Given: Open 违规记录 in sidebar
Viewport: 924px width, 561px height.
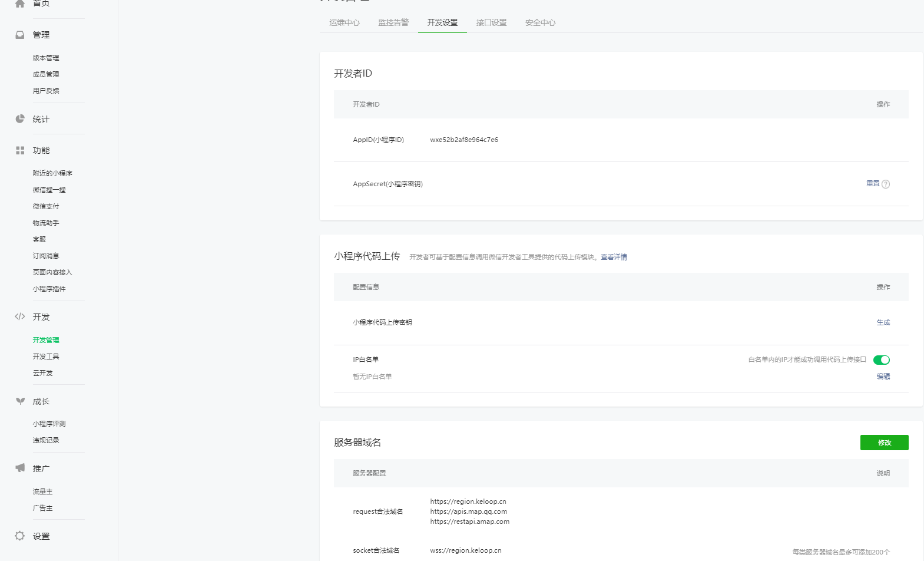Looking at the screenshot, I should pyautogui.click(x=46, y=440).
